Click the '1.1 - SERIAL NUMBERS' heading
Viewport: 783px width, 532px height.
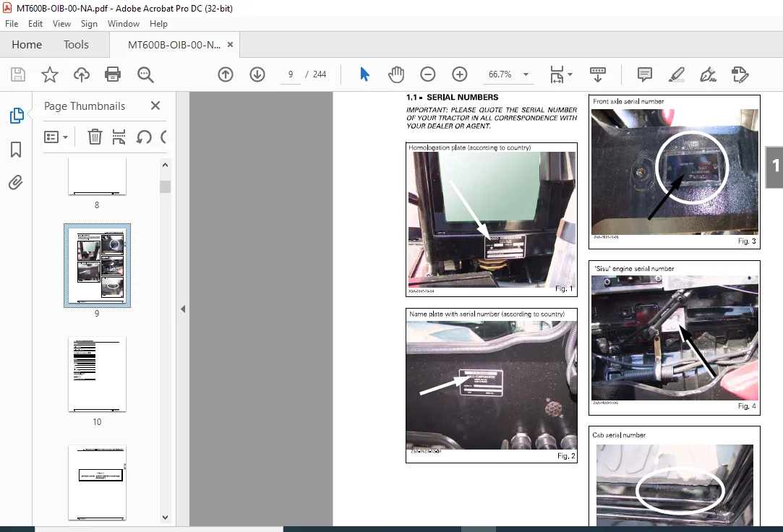pyautogui.click(x=453, y=98)
